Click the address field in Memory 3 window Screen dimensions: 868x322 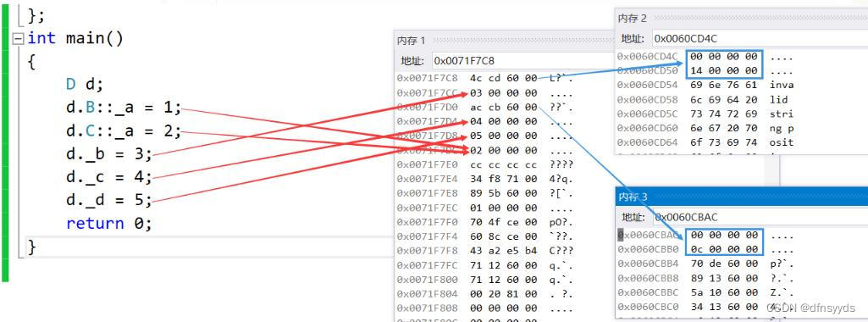pyautogui.click(x=760, y=217)
